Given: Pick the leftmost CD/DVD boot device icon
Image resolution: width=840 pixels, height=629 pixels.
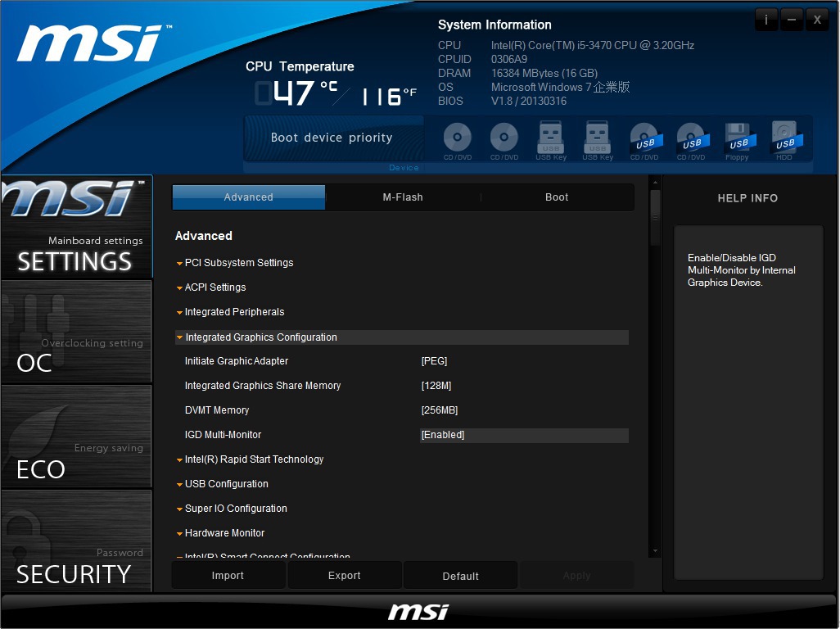Looking at the screenshot, I should coord(458,140).
